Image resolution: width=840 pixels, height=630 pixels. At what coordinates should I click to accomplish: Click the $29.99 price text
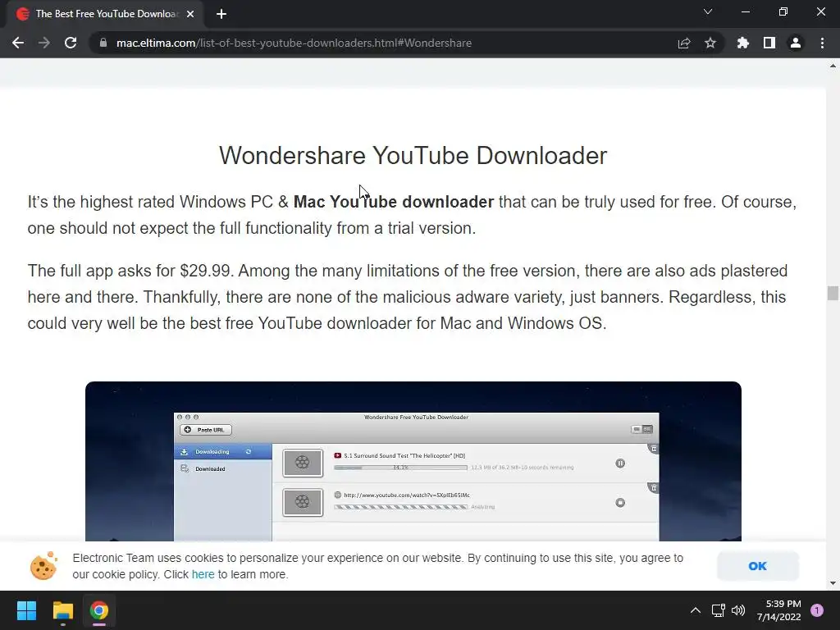(x=206, y=271)
